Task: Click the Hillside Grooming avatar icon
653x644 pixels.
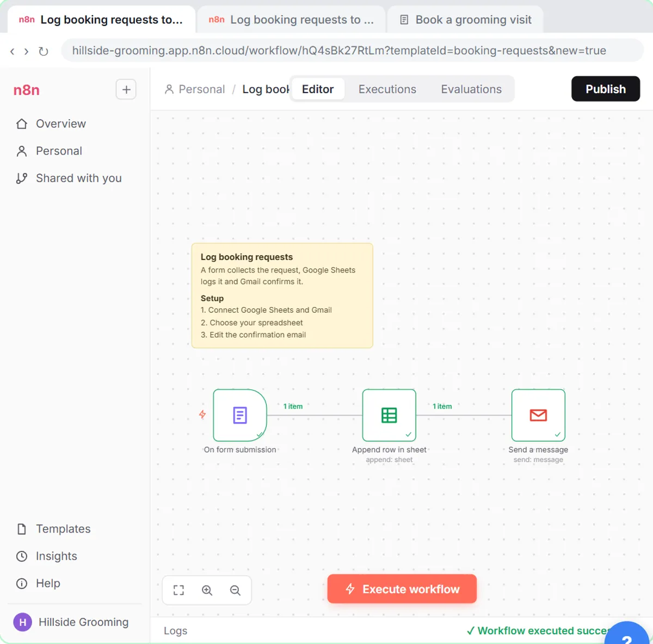Action: pos(22,622)
